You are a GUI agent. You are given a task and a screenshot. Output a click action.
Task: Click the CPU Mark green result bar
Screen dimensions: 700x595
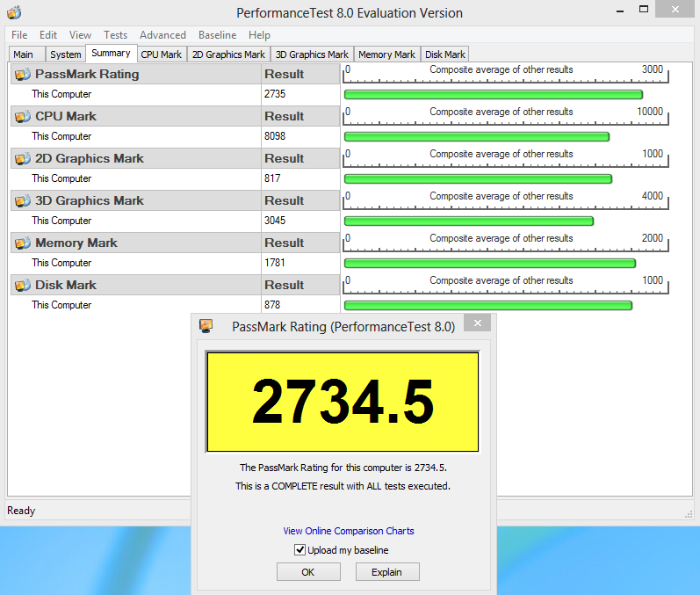[x=477, y=137]
